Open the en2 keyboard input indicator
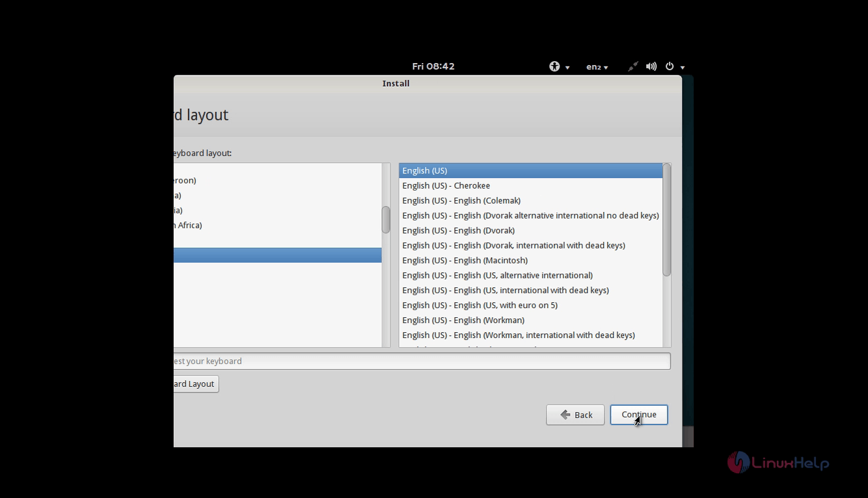The height and width of the screenshot is (498, 868). (x=597, y=66)
